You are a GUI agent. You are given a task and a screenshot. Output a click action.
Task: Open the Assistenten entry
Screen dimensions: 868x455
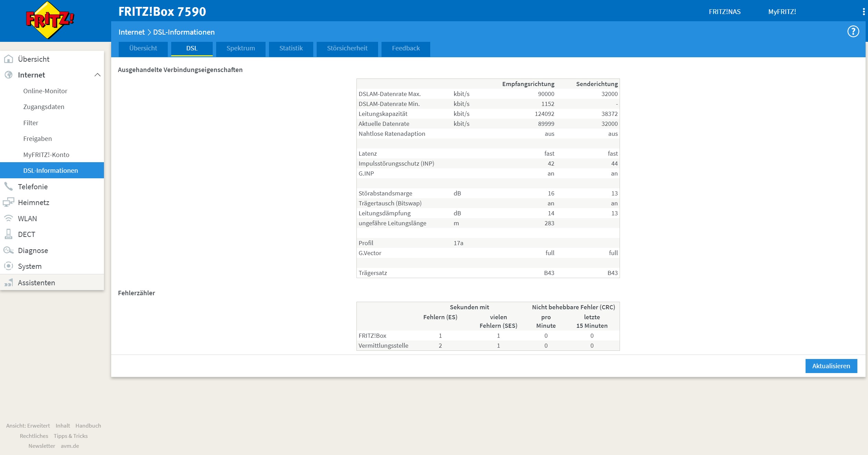coord(36,283)
